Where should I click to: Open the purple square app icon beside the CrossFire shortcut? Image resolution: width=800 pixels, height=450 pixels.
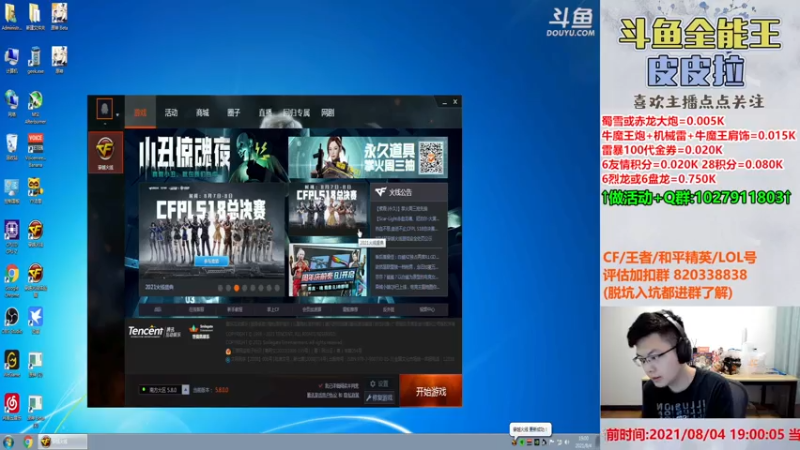click(x=11, y=236)
